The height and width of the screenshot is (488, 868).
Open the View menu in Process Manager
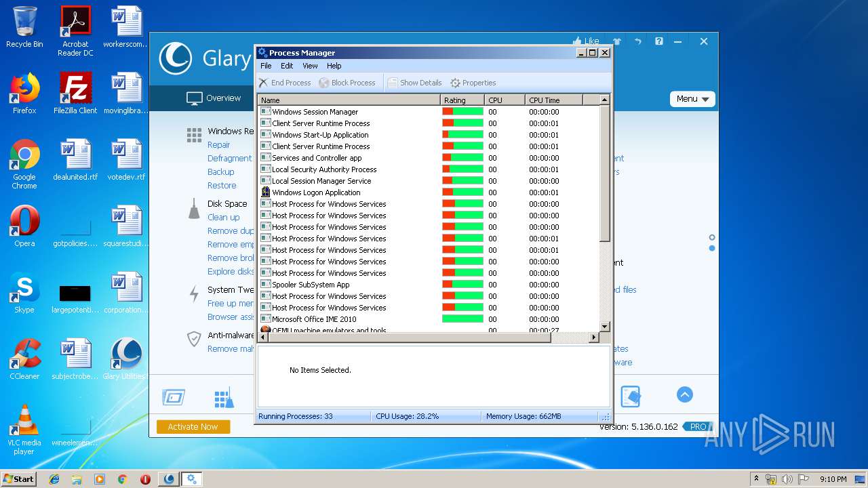(x=310, y=66)
